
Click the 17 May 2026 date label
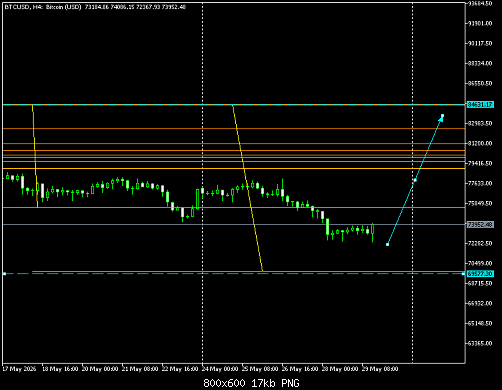coord(19,369)
